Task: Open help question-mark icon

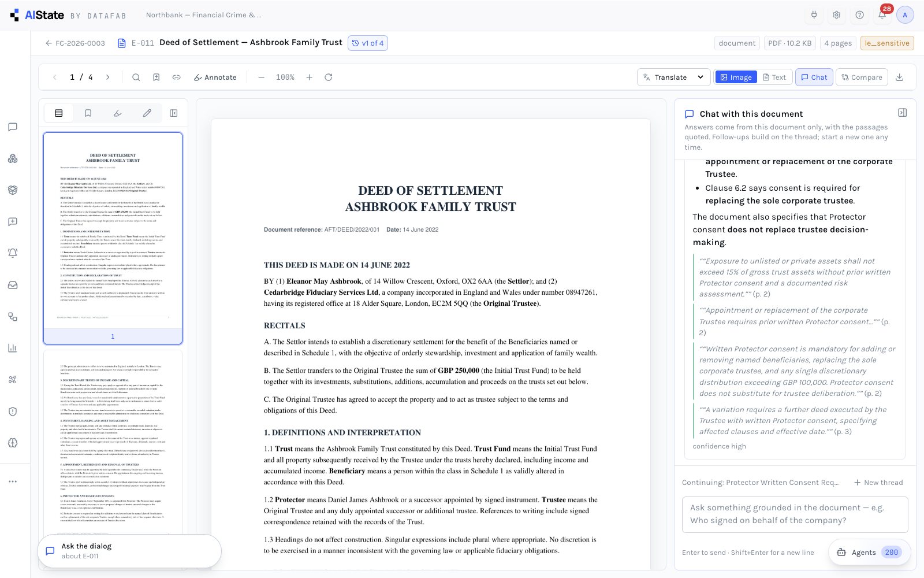Action: (x=859, y=15)
